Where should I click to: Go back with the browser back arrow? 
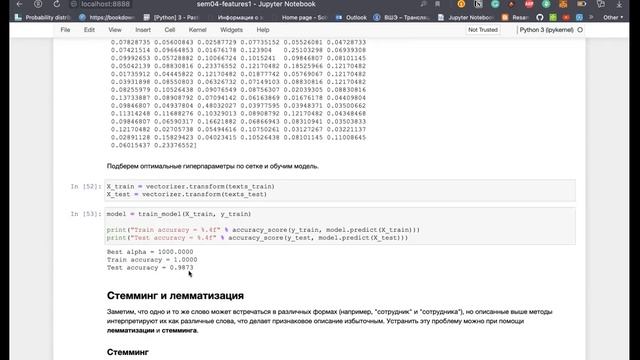19,4
